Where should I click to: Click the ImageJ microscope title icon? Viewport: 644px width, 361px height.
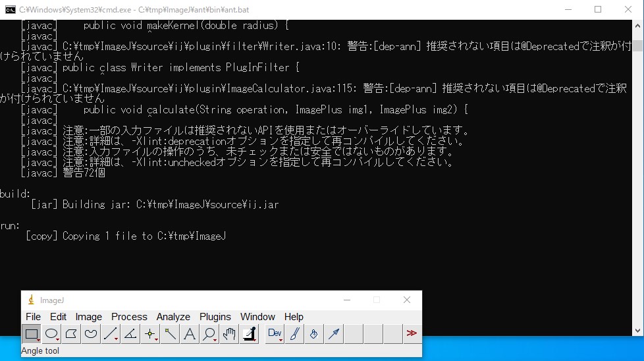pyautogui.click(x=31, y=300)
